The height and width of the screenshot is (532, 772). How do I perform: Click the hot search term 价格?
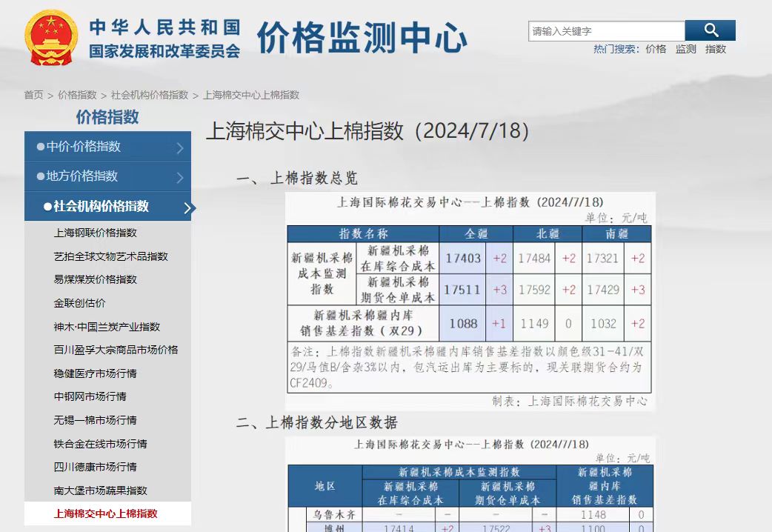[x=656, y=49]
